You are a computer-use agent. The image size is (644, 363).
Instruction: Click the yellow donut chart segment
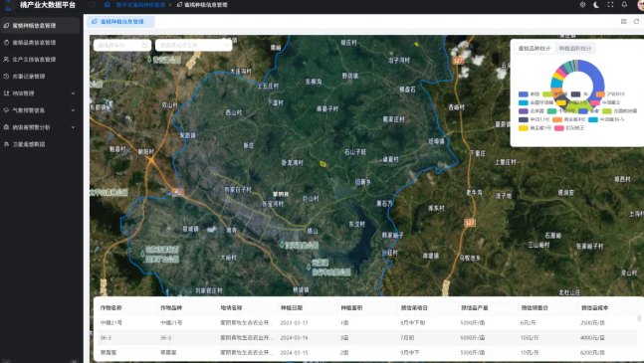click(558, 77)
